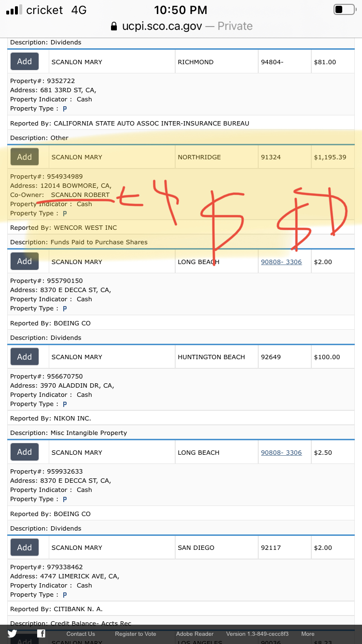Image resolution: width=362 pixels, height=644 pixels.
Task: Select the SAN DIEGO city cell
Action: [216, 547]
